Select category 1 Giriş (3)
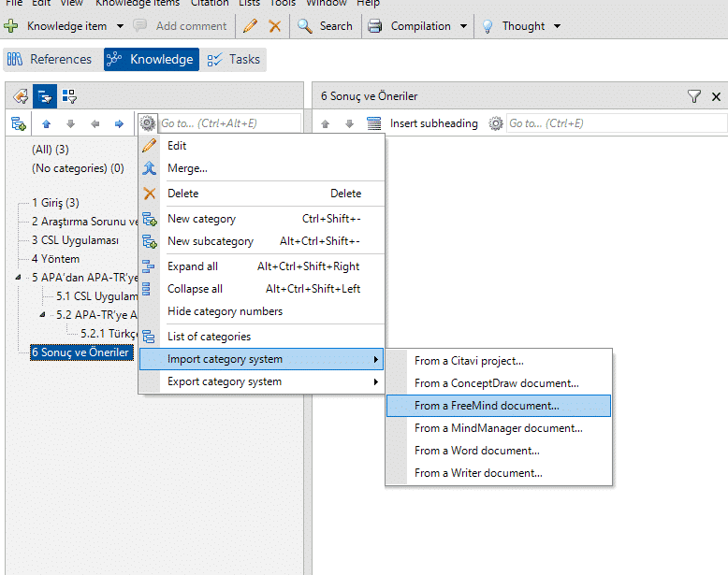 [55, 203]
